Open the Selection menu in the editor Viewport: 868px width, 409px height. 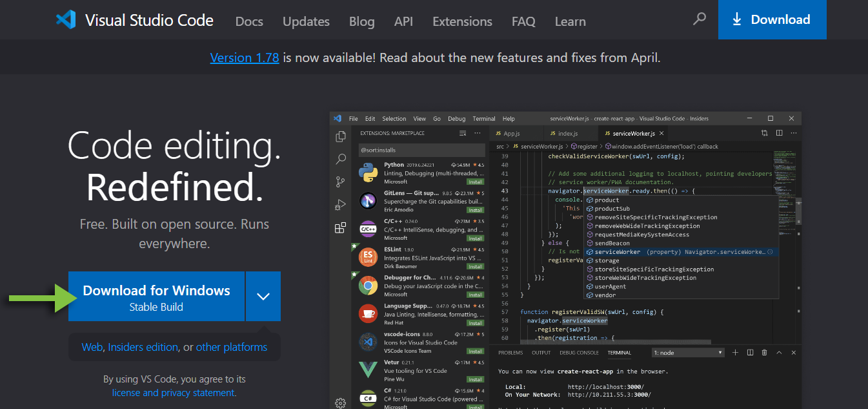pos(394,119)
